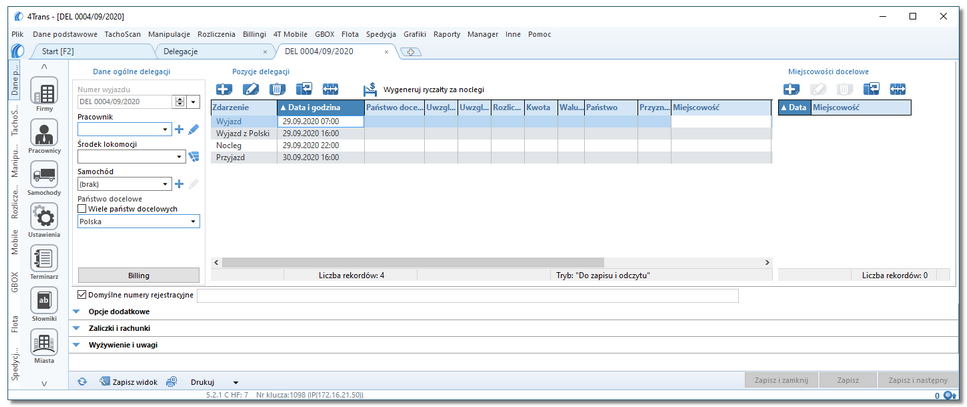This screenshot has height=407, width=967.
Task: Click icon beside Środek lokomocji field
Action: pos(194,157)
